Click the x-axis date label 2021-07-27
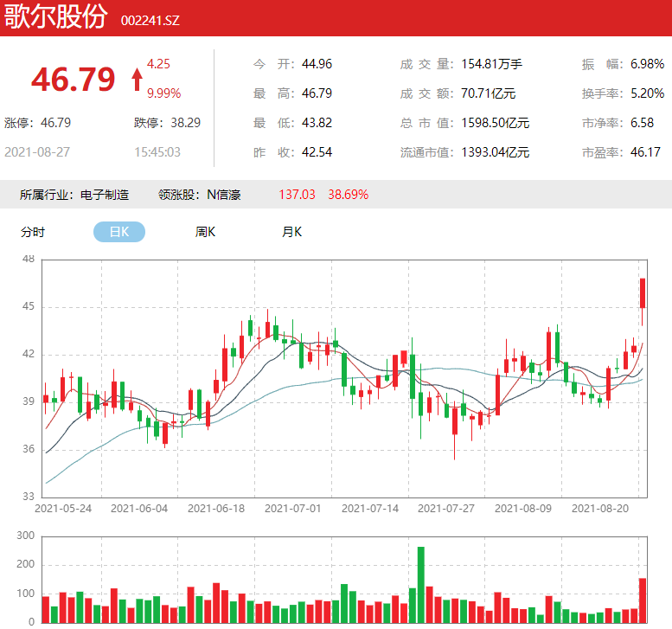This screenshot has width=672, height=629. 446,509
